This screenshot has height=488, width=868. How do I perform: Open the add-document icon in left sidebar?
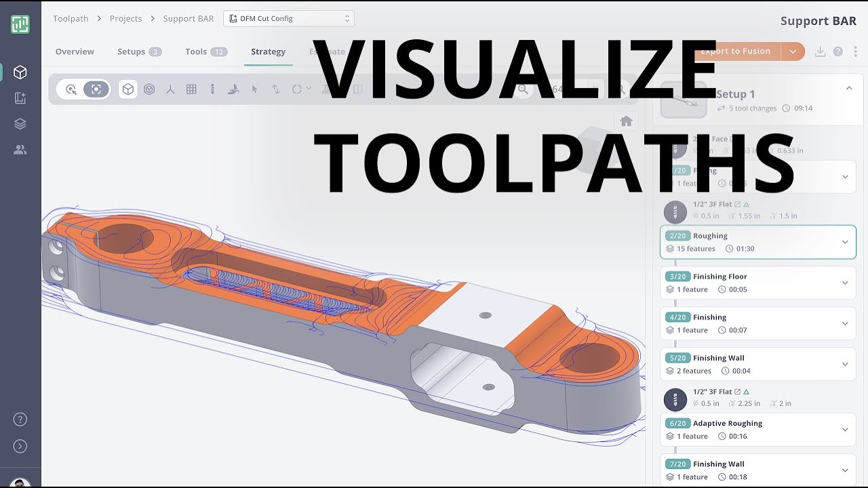tap(20, 98)
